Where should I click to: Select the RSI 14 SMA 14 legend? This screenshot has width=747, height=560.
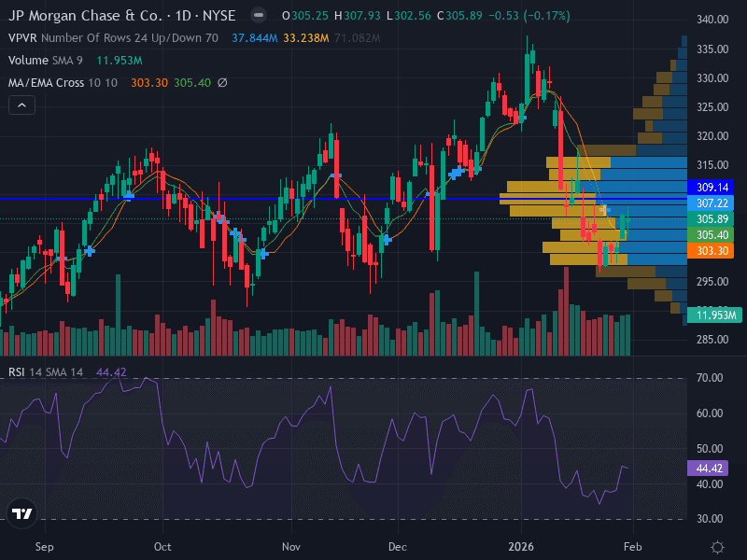[x=46, y=371]
